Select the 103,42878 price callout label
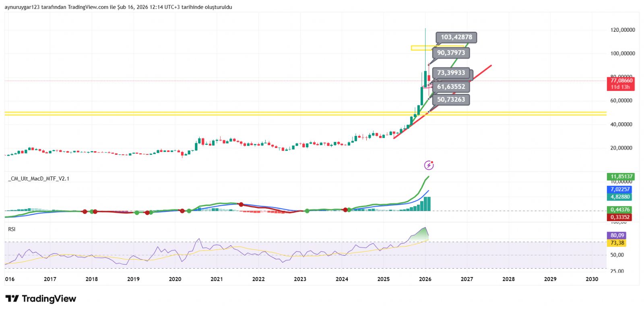644x312 pixels. (456, 37)
